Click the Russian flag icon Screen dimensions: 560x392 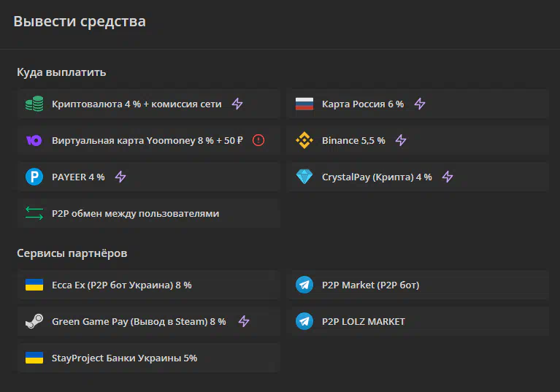(304, 104)
